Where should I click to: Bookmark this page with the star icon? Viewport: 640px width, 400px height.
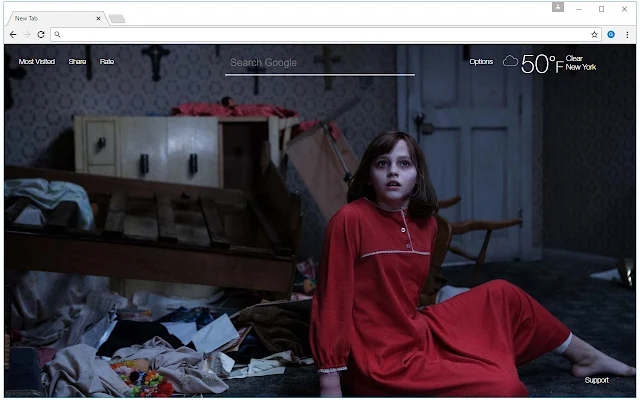(594, 35)
